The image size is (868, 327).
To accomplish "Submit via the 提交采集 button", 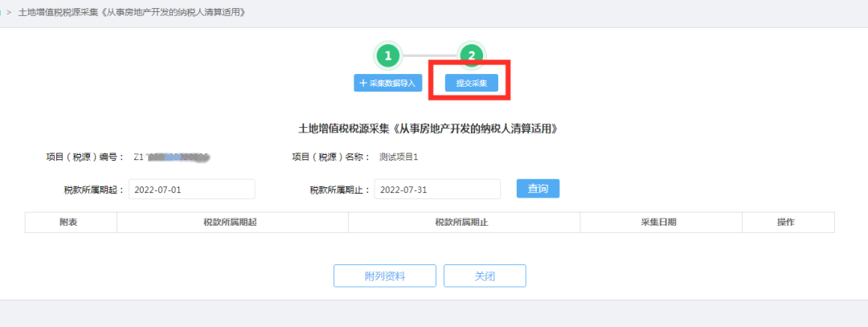I will tap(472, 83).
